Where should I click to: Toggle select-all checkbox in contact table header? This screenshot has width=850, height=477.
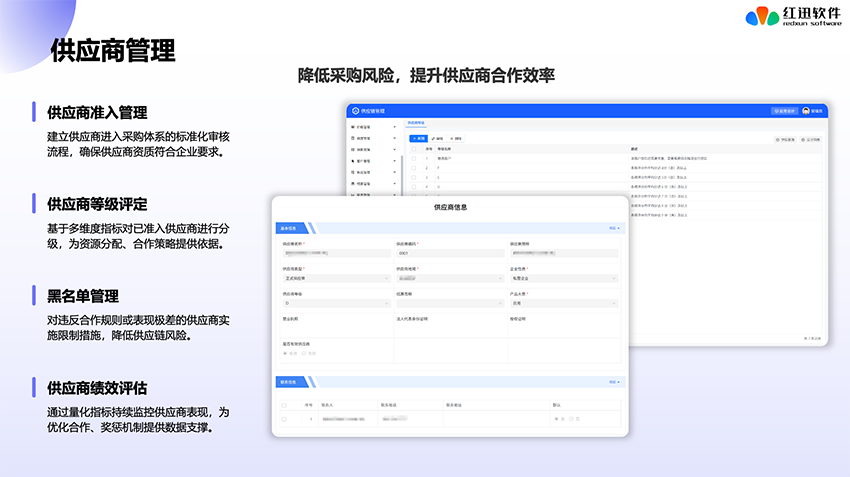(x=284, y=405)
